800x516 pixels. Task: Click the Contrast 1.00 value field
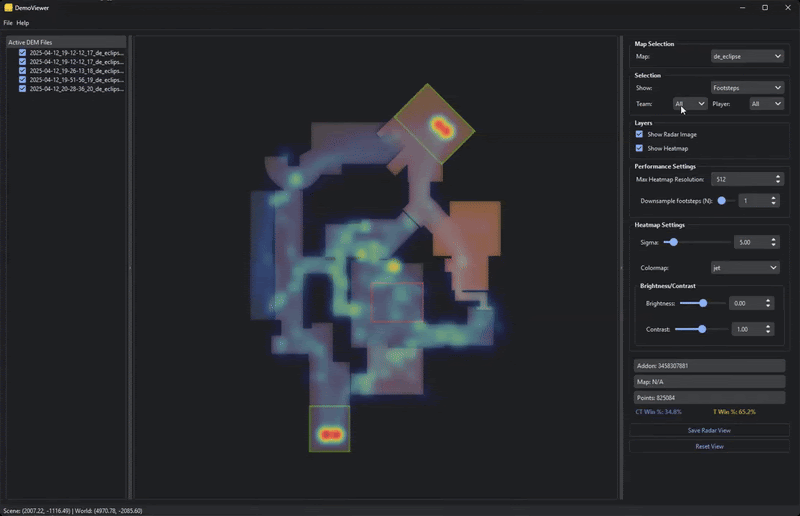[748, 329]
